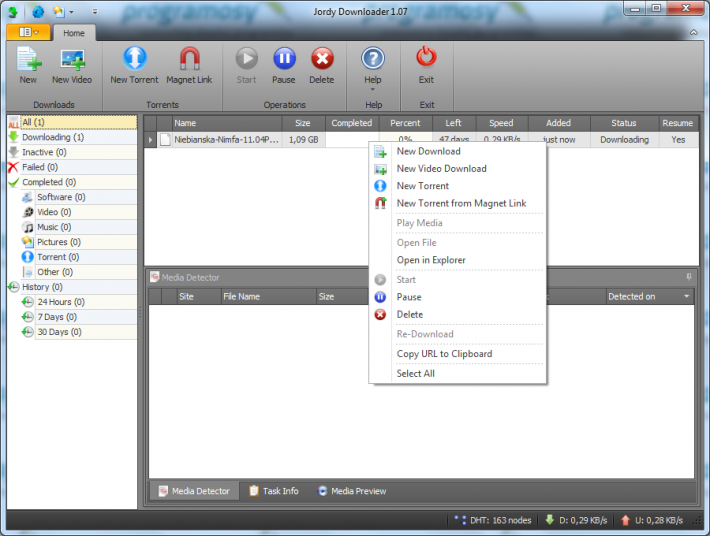Select Completed (0) category

(x=72, y=182)
